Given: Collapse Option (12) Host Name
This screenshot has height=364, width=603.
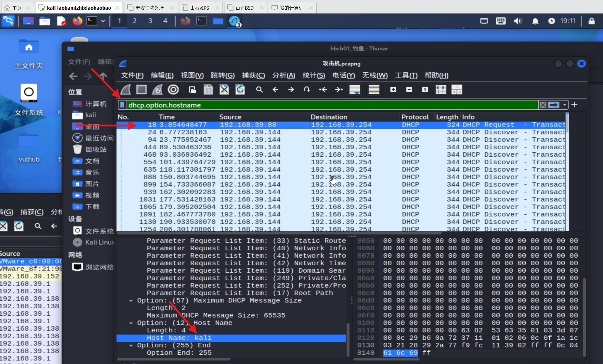Looking at the screenshot, I should pyautogui.click(x=131, y=323).
